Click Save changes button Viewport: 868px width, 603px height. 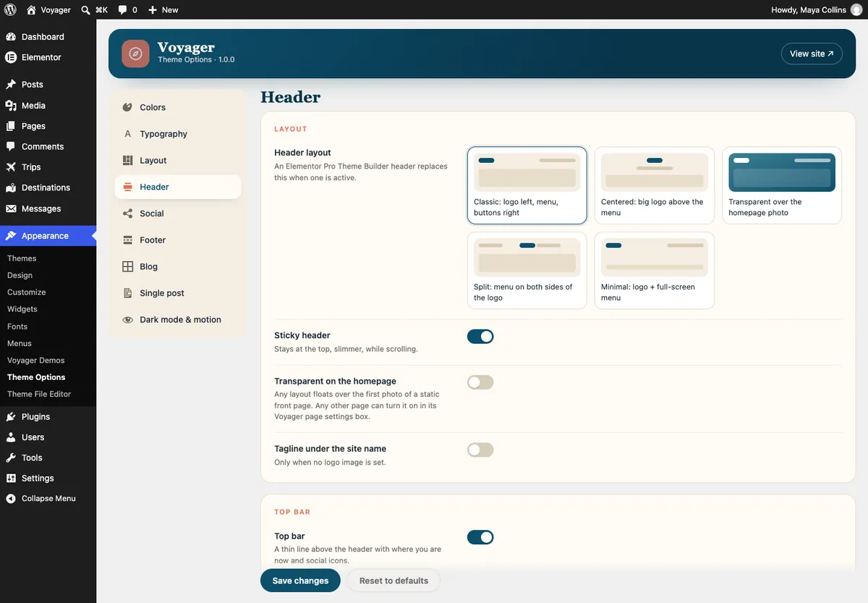coord(300,581)
